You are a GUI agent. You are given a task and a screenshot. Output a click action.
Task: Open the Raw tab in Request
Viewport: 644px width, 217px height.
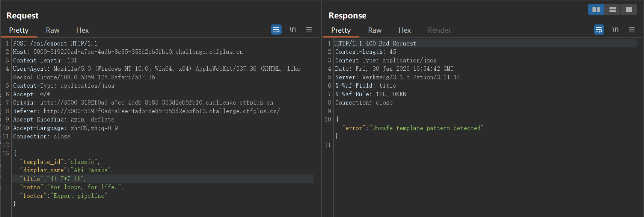53,30
